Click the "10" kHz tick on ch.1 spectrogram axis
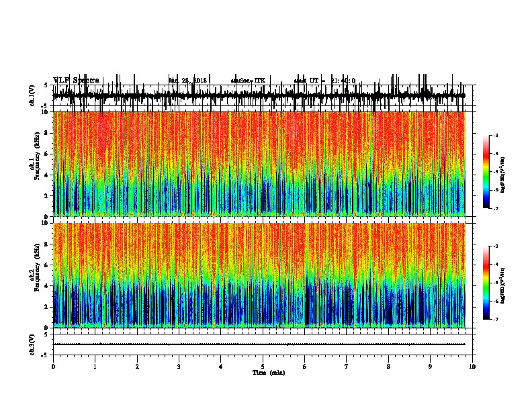This screenshot has height=411, width=532. coord(46,112)
